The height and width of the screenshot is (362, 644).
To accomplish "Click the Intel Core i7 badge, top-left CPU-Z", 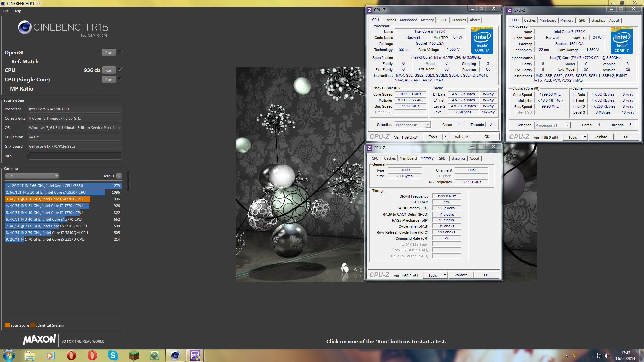I will click(482, 40).
